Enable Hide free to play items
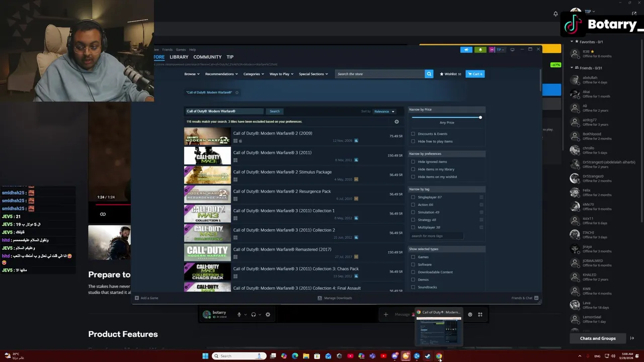 [x=413, y=141]
